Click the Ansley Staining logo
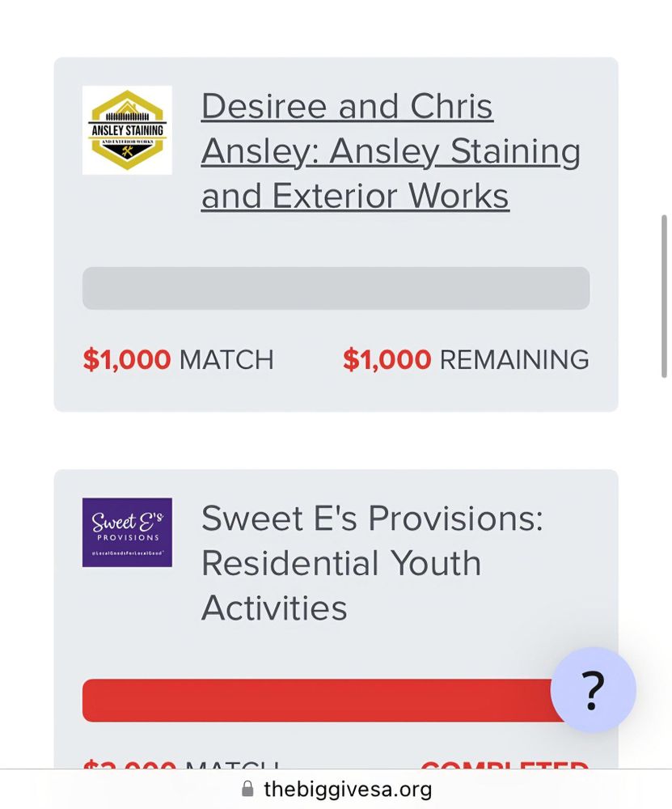 (x=127, y=130)
